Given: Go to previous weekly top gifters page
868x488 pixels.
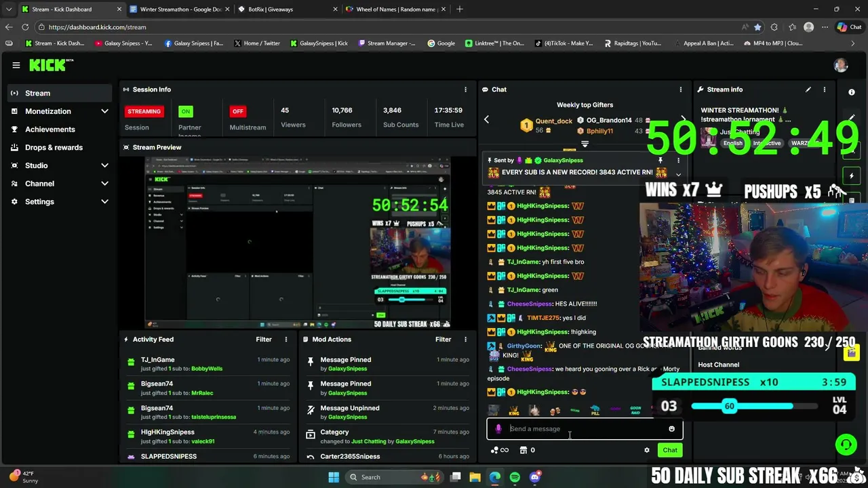Looking at the screenshot, I should [x=486, y=119].
